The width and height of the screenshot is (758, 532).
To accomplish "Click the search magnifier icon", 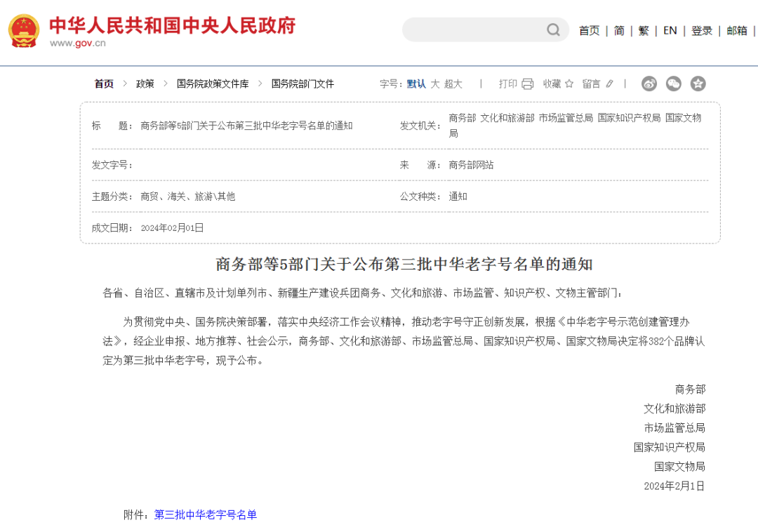I will [x=553, y=29].
